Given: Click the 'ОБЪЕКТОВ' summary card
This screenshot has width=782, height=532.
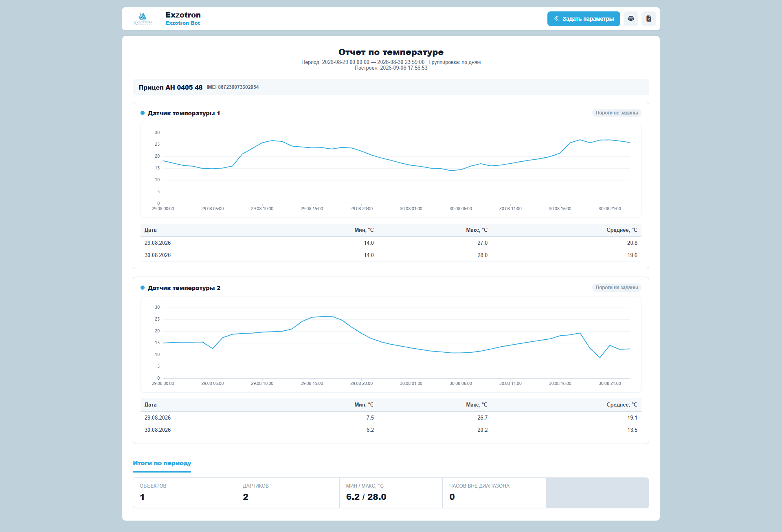Looking at the screenshot, I should 185,493.
